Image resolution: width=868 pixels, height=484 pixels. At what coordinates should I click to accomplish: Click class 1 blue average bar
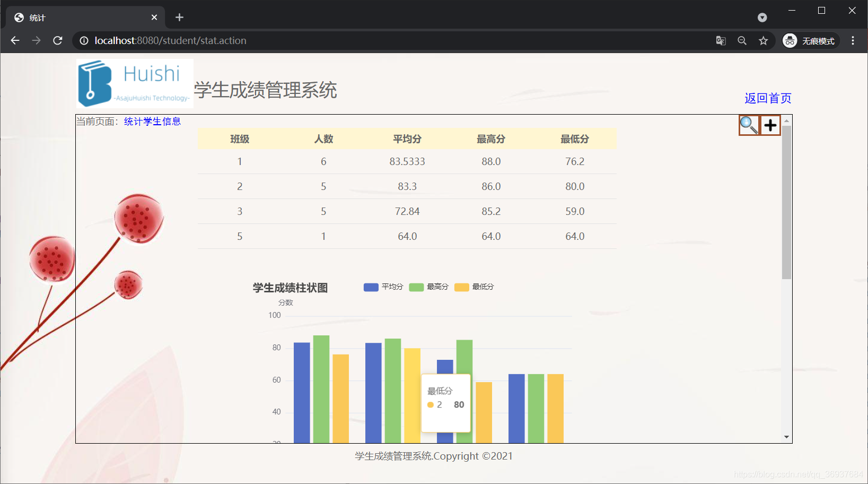pos(302,393)
